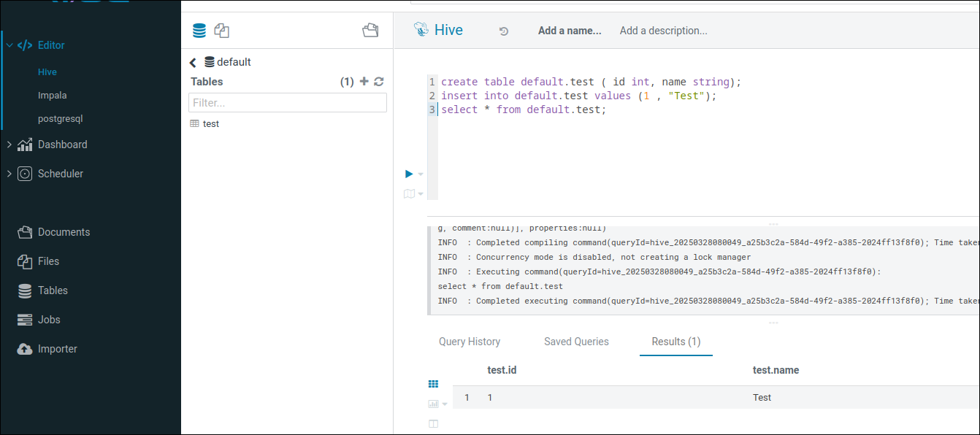Click line 2 insert statement
The image size is (980, 435).
(579, 96)
